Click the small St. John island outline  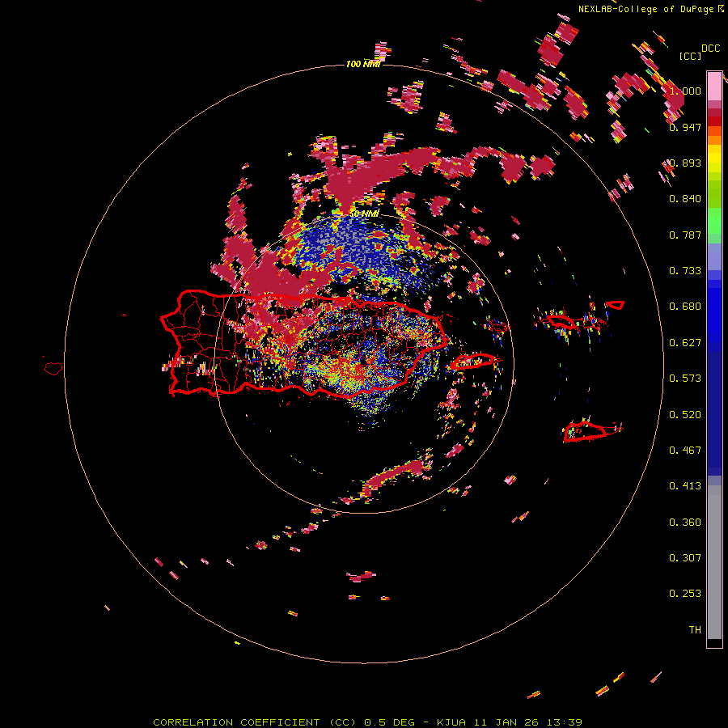[616, 305]
